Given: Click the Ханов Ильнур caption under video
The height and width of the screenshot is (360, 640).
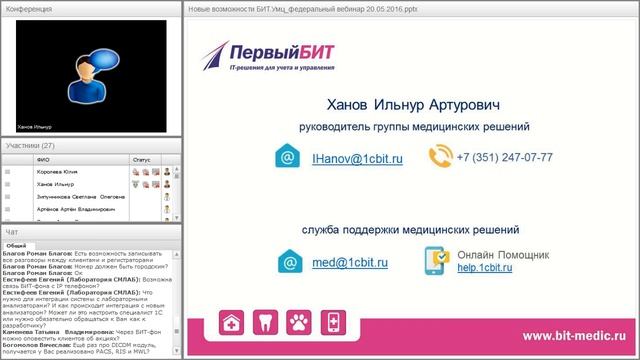Looking at the screenshot, I should pyautogui.click(x=34, y=127).
